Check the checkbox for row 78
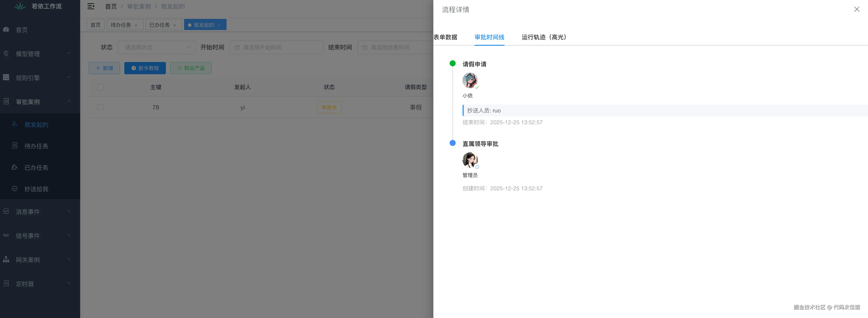868x318 pixels. (101, 107)
